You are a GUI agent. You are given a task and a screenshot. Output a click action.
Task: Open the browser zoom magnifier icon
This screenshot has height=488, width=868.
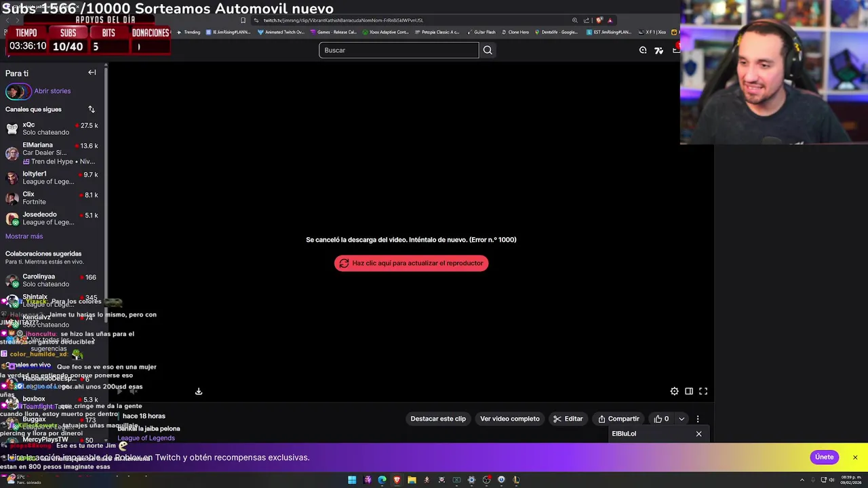coord(575,20)
